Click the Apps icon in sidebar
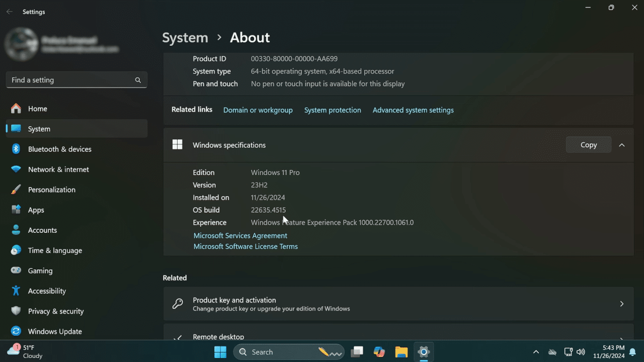Screen dimensions: 644x362 [16, 210]
